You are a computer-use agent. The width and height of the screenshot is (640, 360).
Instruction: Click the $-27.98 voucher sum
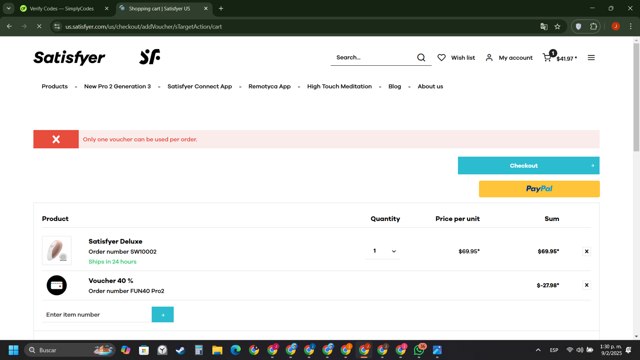548,285
